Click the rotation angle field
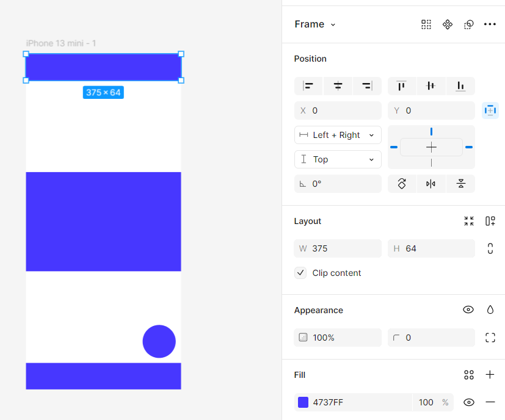This screenshot has height=420, width=505. coord(338,184)
